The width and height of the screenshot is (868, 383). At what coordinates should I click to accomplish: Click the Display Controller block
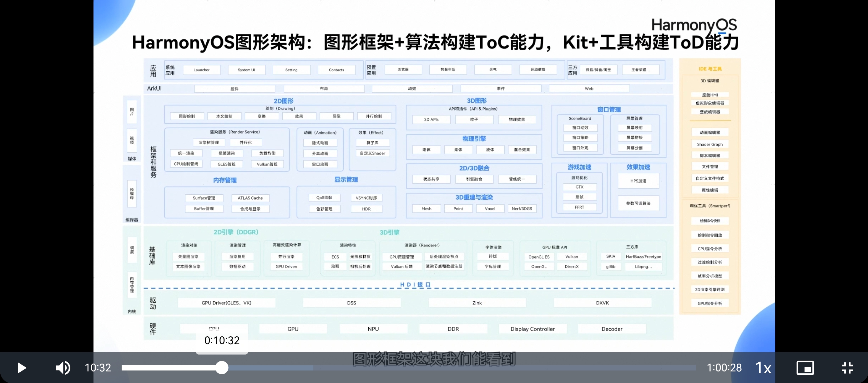(532, 329)
